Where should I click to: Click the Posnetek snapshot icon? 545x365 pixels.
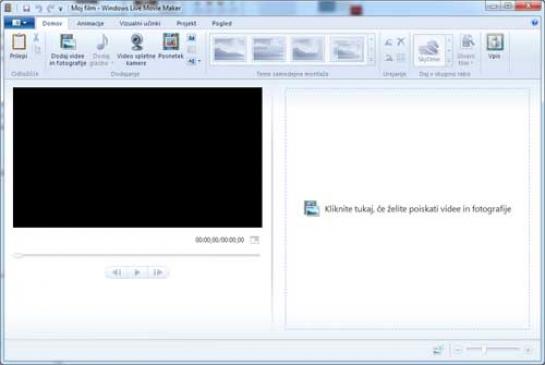(171, 42)
